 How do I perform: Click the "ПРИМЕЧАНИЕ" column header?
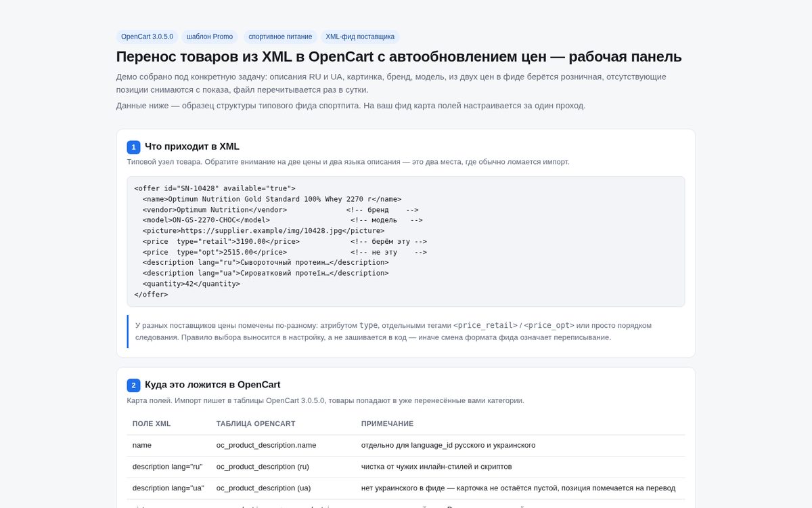387,424
